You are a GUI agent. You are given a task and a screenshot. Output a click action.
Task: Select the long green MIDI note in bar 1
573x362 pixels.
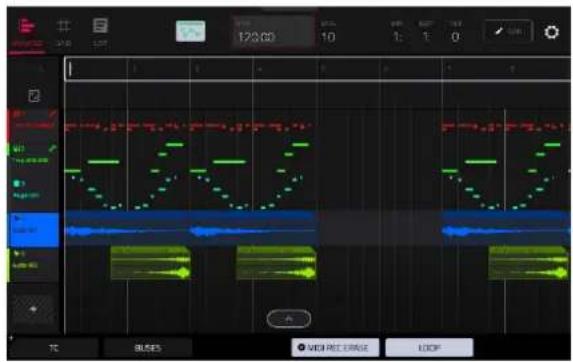point(104,161)
